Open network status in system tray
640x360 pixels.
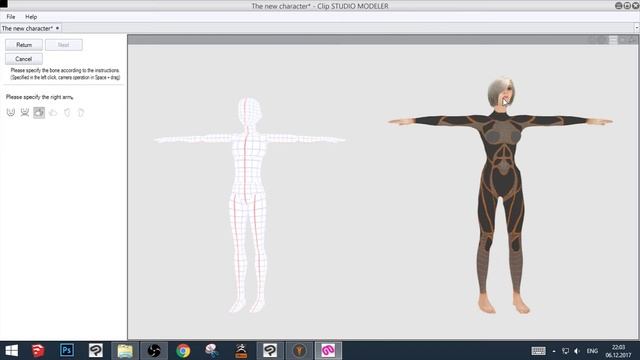(x=565, y=351)
